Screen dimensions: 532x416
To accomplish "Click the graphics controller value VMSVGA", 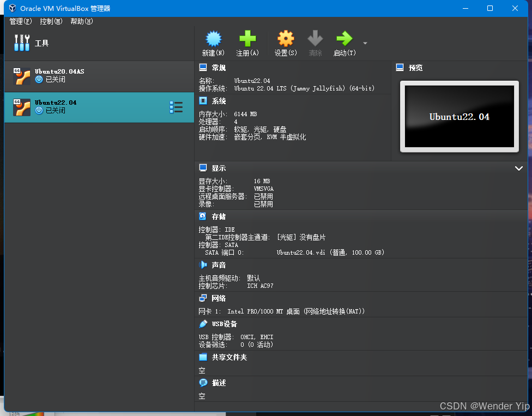I will [x=264, y=189].
